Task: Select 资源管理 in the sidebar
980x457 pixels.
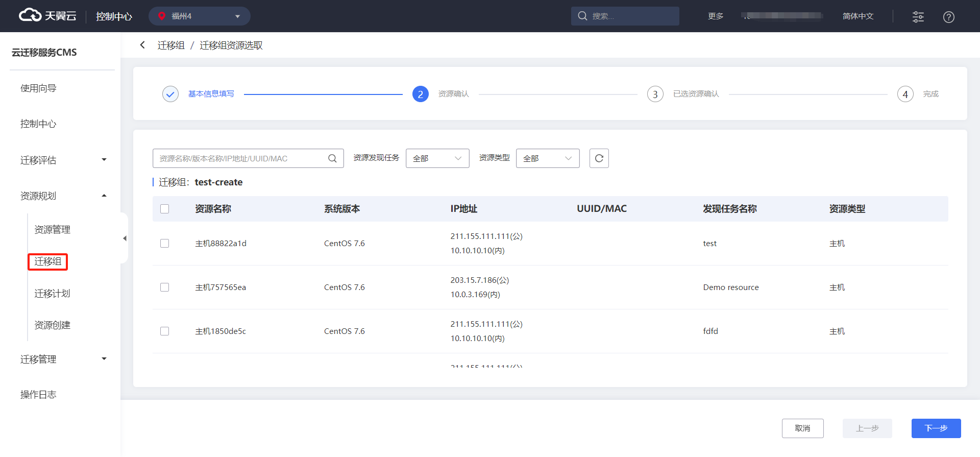Action: [52, 230]
